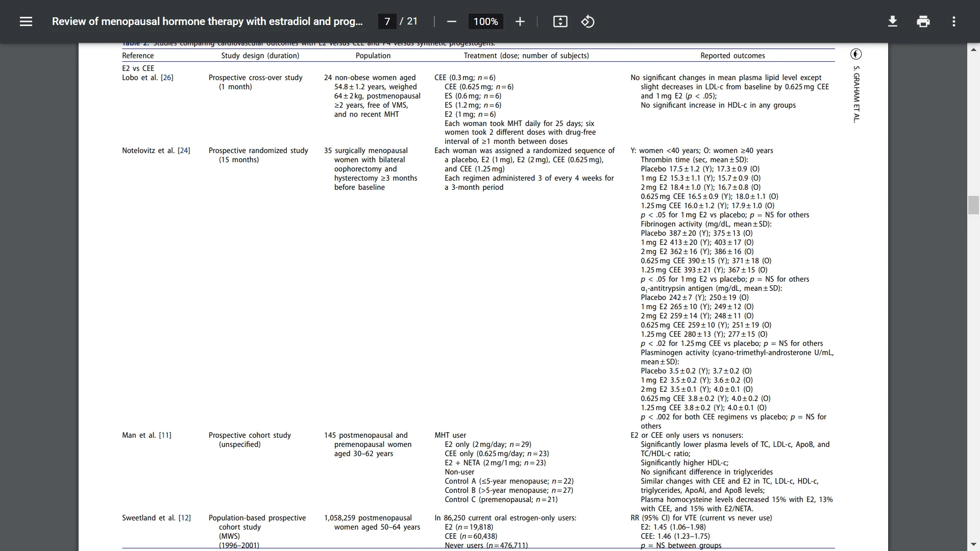This screenshot has height=551, width=980.
Task: Open the citation link [24] for Notelovitz et al.
Action: click(x=184, y=151)
